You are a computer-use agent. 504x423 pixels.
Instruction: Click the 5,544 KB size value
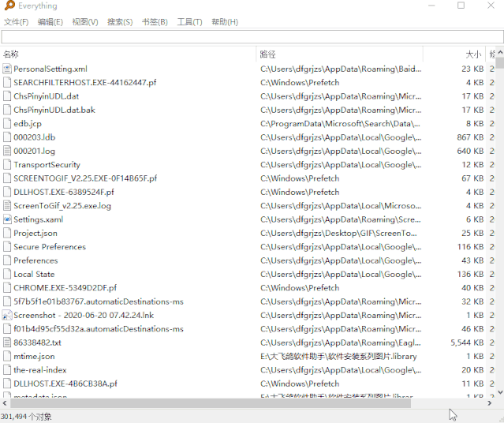click(x=467, y=343)
